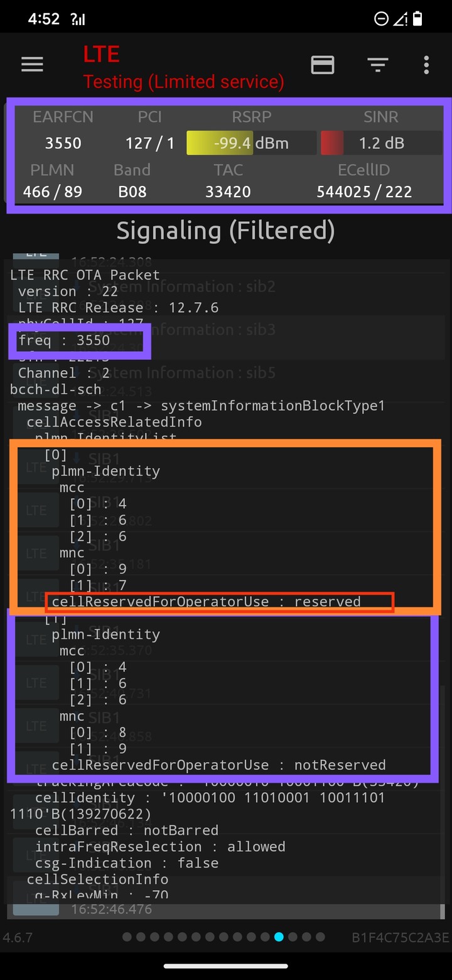Select the highlighted cyan page indicator dot
Viewport: 452px width, 980px height.
(x=279, y=937)
